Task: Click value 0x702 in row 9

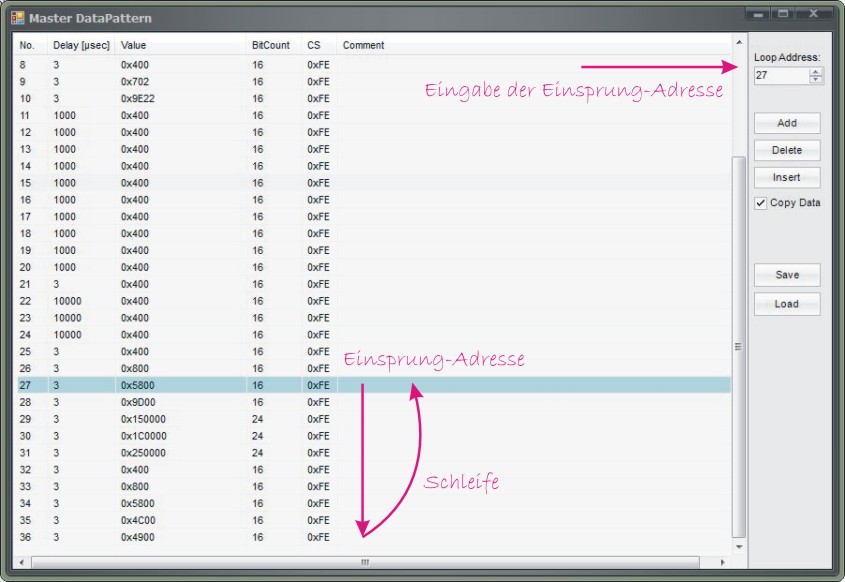Action: pos(135,82)
